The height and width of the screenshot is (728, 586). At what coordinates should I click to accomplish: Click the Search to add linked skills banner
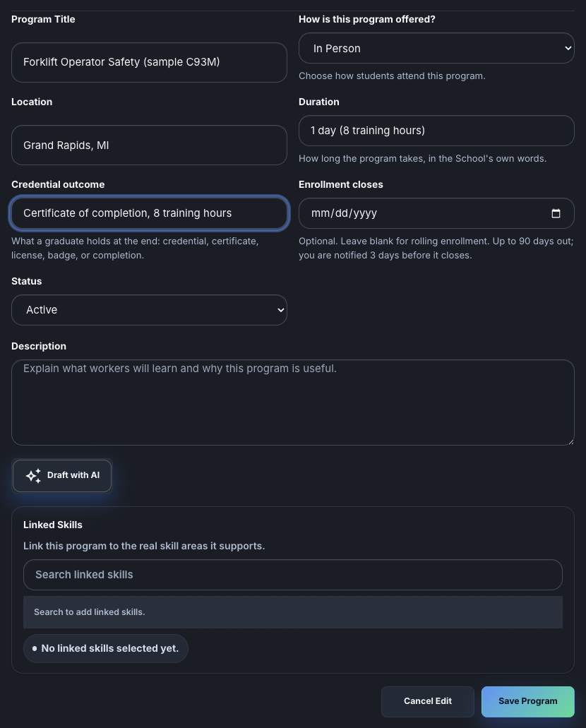[x=293, y=612]
